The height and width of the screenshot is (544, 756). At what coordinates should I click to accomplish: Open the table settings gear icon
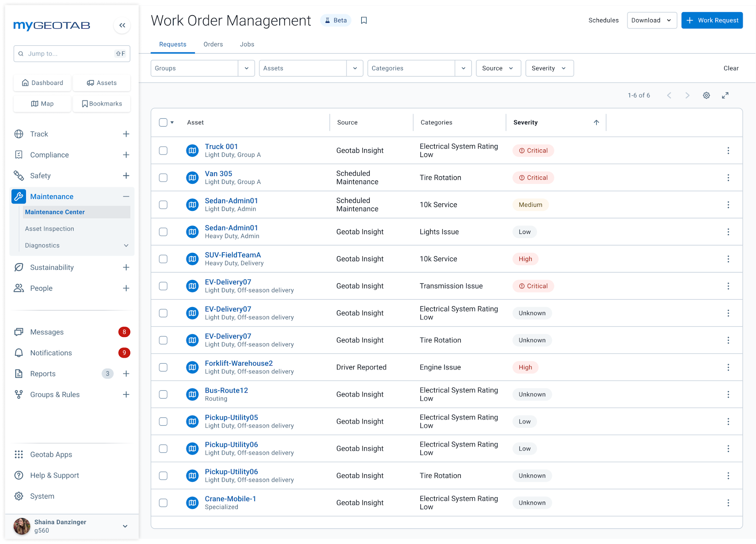tap(706, 95)
